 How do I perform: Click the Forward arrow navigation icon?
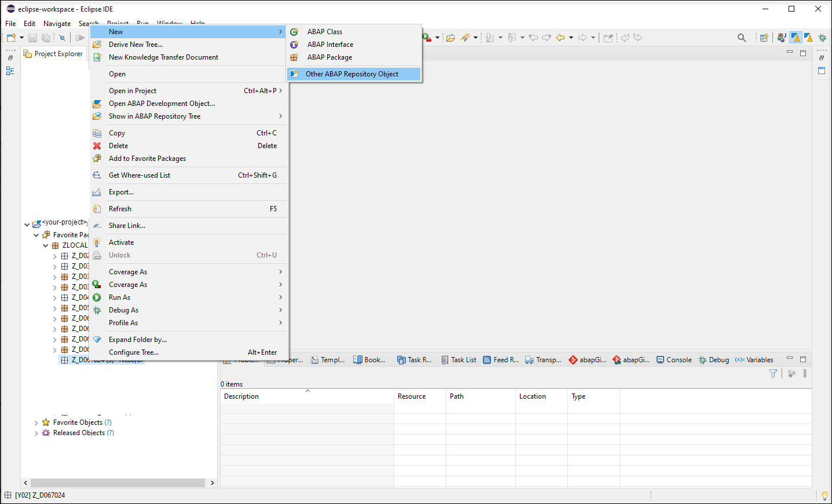click(582, 38)
